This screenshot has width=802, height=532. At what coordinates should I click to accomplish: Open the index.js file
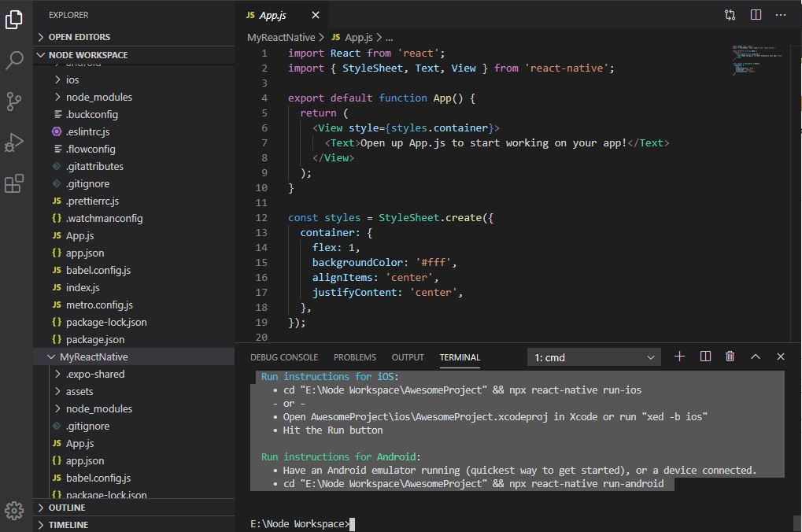pyautogui.click(x=134, y=287)
